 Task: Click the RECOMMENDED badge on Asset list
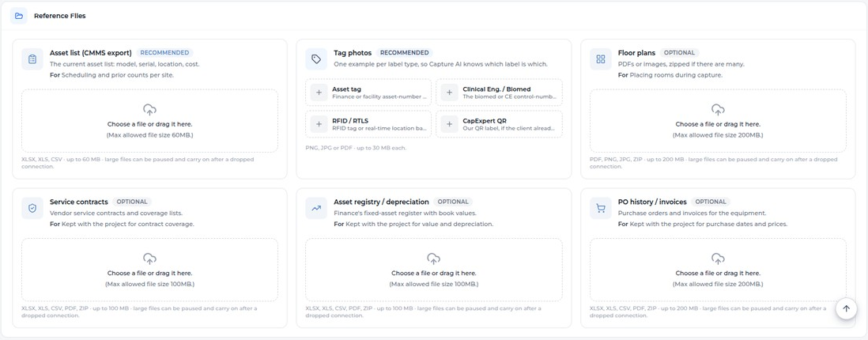[x=164, y=53]
